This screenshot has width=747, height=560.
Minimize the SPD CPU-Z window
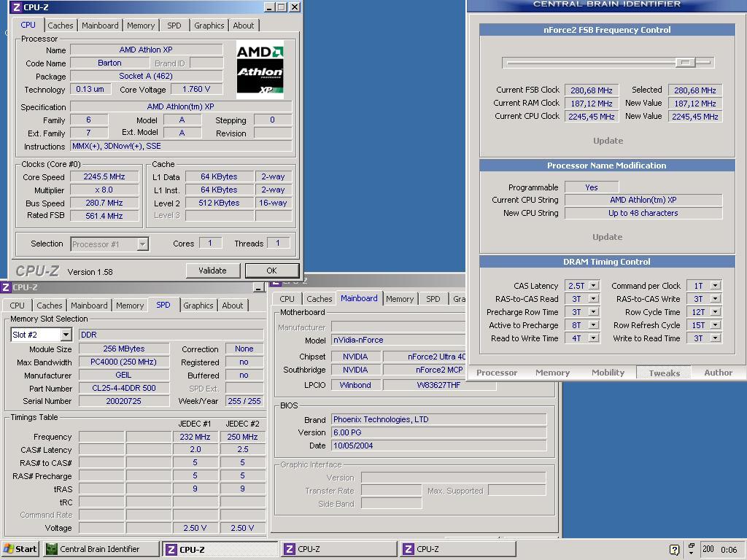[x=258, y=287]
